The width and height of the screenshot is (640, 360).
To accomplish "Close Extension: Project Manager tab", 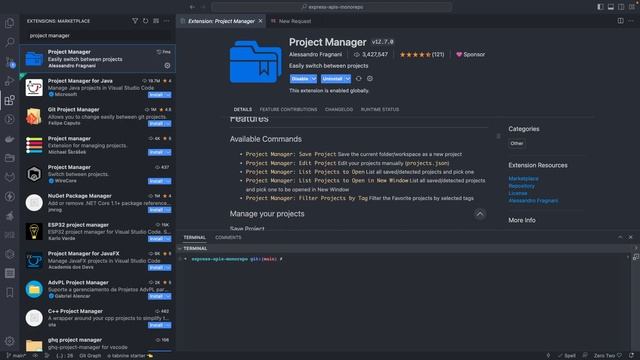I will point(260,21).
